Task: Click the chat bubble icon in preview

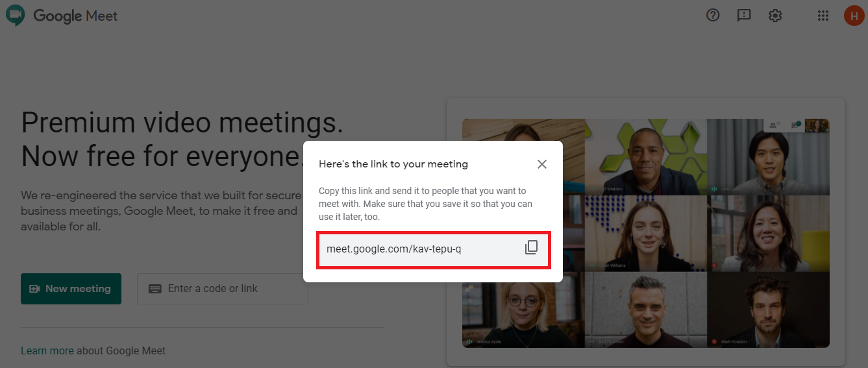Action: 794,125
